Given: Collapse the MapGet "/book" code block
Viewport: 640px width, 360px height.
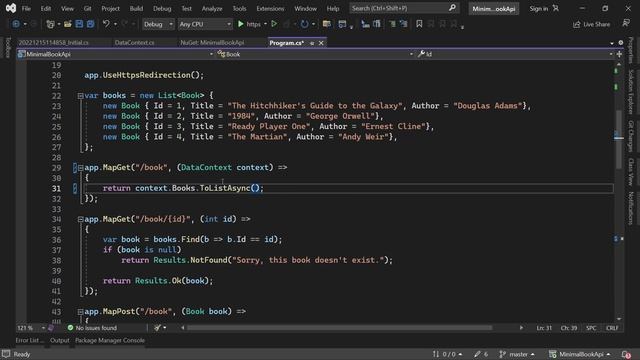Looking at the screenshot, I should click(x=80, y=168).
